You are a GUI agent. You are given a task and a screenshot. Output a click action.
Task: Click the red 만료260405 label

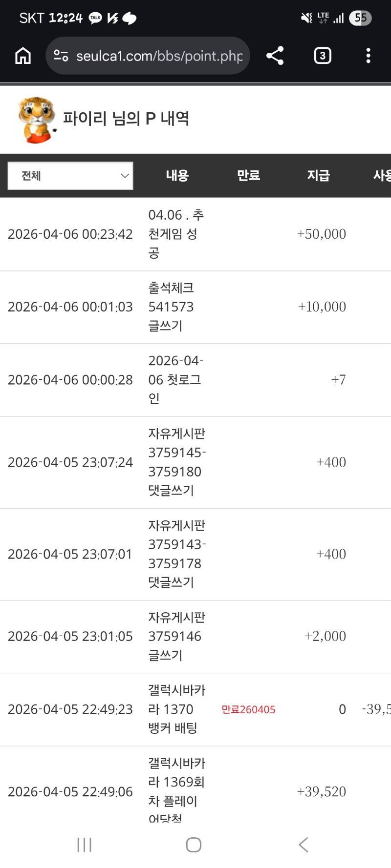(248, 709)
